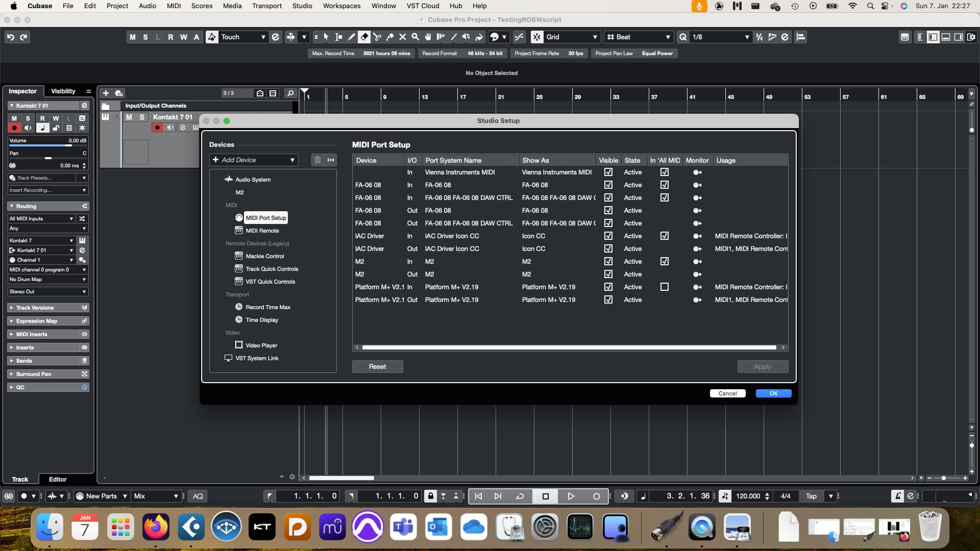
Task: Toggle track Record Enable in Inspector
Action: [14, 128]
